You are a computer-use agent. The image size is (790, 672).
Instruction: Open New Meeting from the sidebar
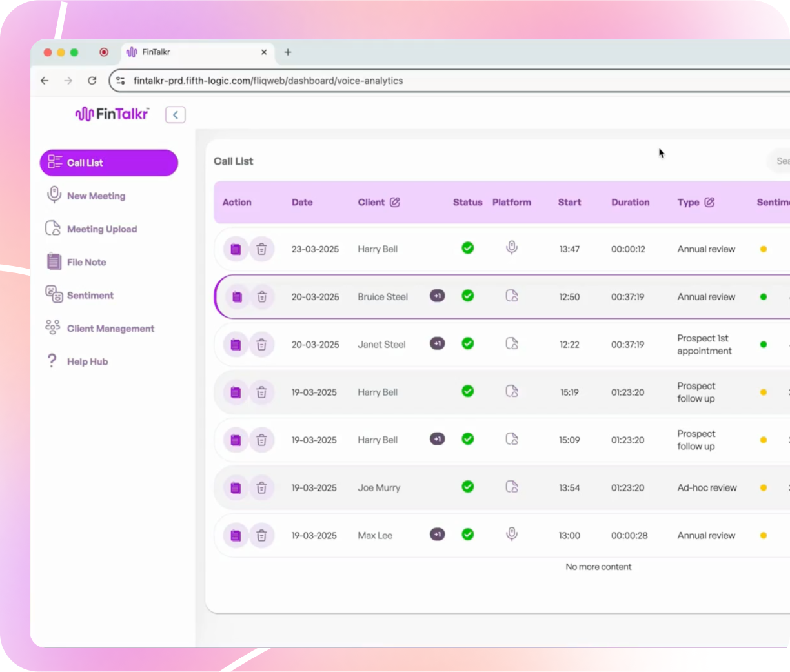[x=96, y=196]
